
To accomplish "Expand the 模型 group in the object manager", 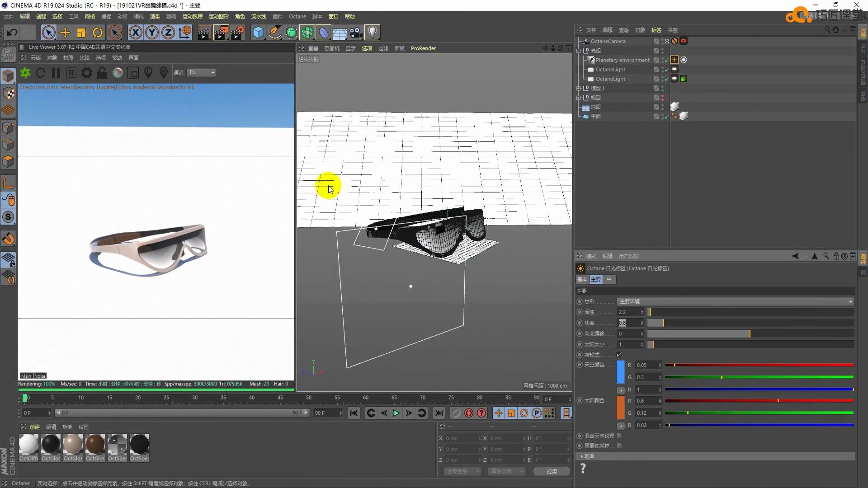I will pyautogui.click(x=579, y=98).
